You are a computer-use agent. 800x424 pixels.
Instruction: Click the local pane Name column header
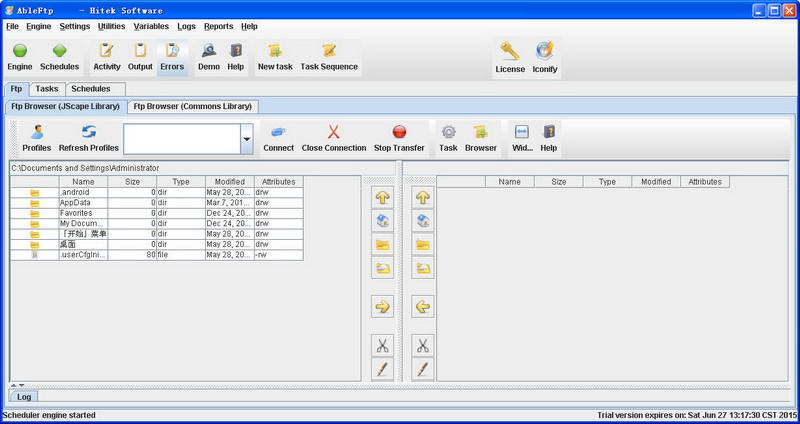click(x=83, y=182)
